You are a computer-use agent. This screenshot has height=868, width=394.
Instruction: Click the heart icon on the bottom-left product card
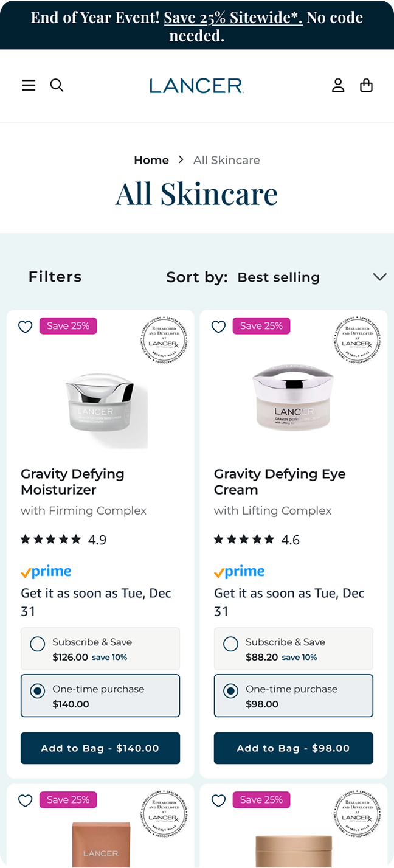pos(25,800)
